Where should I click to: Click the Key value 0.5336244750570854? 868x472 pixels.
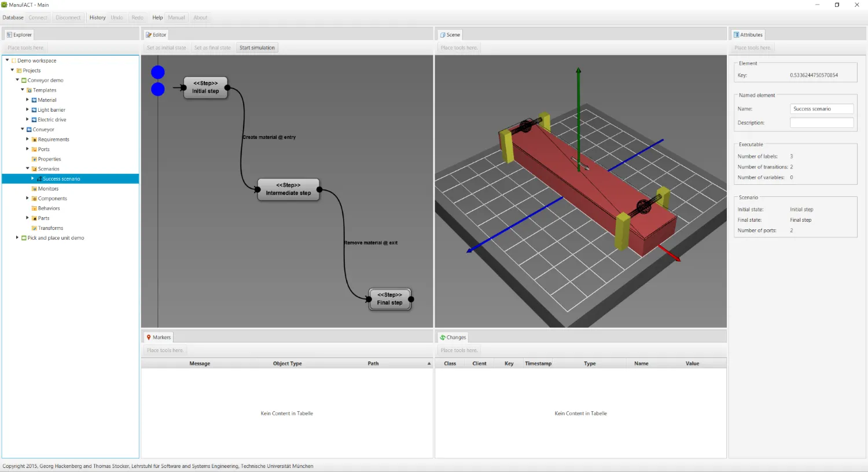pos(814,75)
